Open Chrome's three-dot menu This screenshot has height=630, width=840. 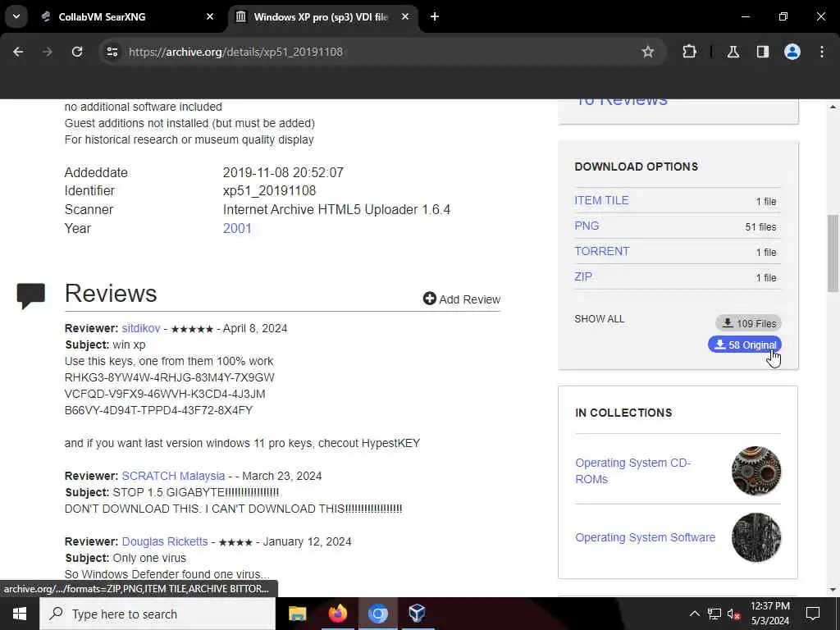[x=822, y=52]
